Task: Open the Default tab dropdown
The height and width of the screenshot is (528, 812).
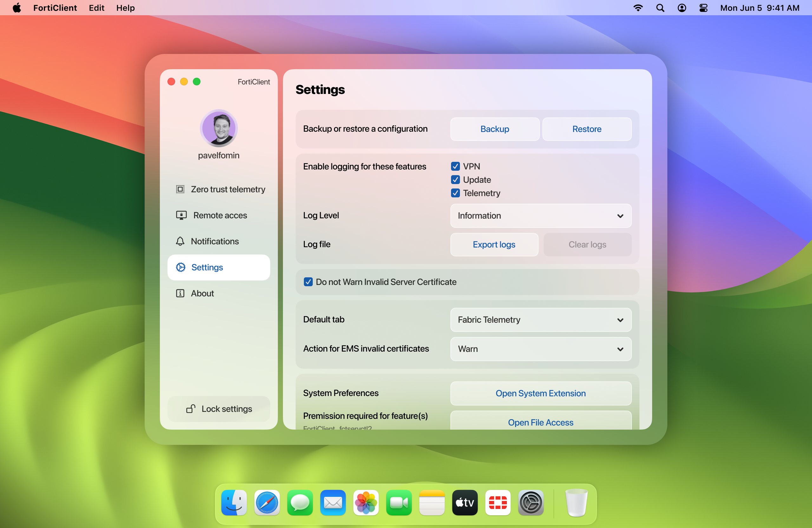Action: (x=540, y=320)
